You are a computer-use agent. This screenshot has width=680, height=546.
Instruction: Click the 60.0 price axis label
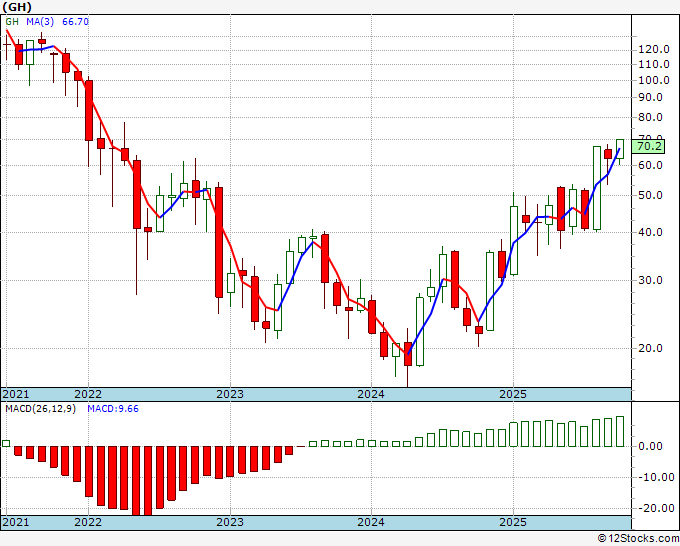coord(651,165)
